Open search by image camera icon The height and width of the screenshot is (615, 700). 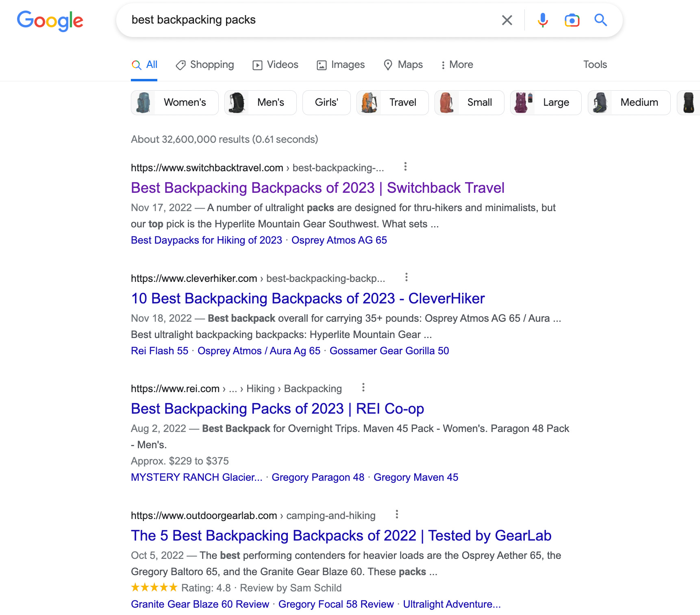coord(572,20)
